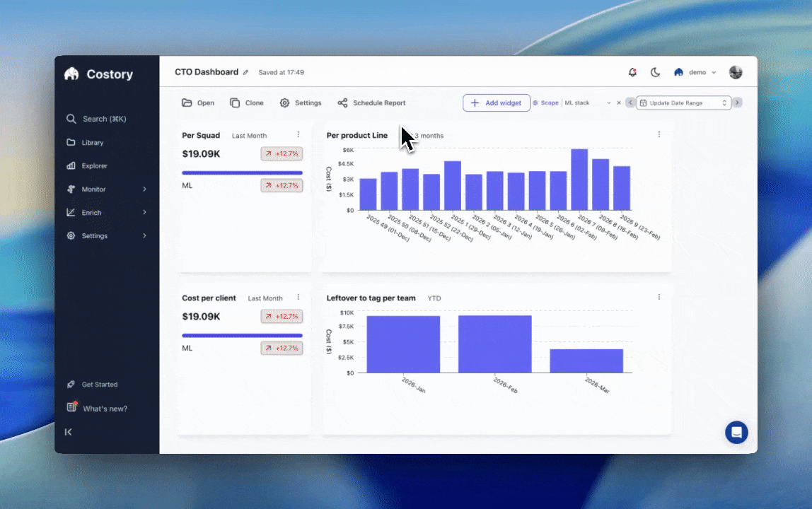Enable dark mode with the moon icon
Screen dimensions: 812x509
pyautogui.click(x=655, y=72)
